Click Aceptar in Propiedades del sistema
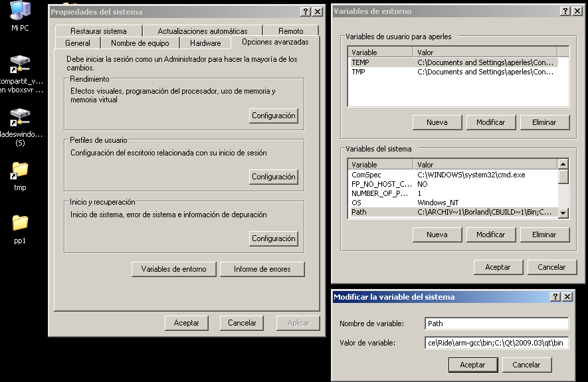The image size is (588, 382). [187, 323]
